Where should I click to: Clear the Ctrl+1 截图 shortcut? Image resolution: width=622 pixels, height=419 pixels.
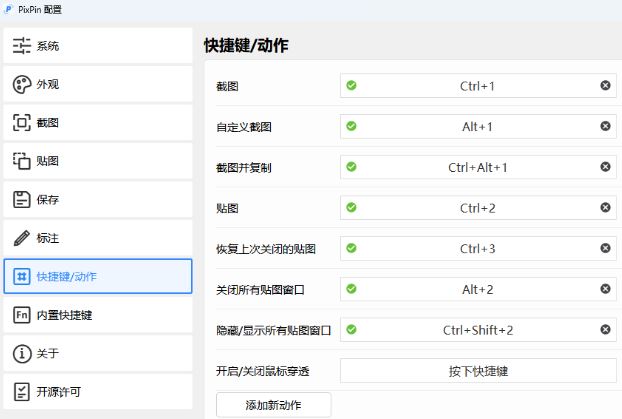coord(605,86)
